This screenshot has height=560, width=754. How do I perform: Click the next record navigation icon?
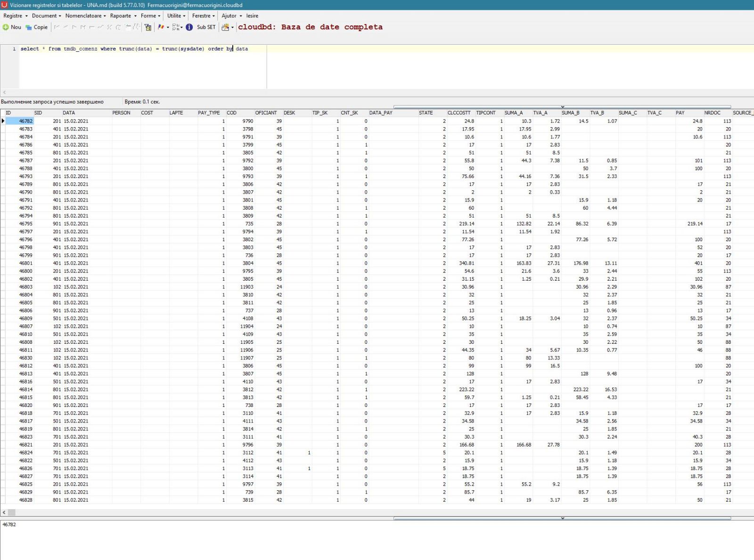coord(74,27)
